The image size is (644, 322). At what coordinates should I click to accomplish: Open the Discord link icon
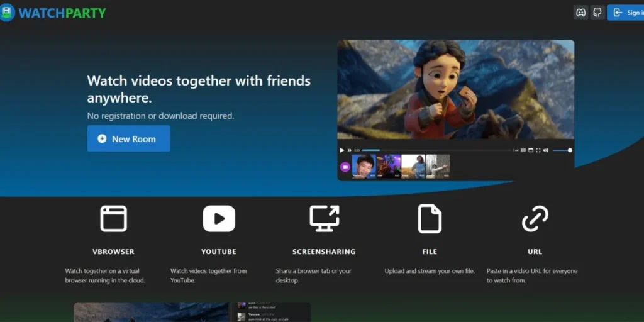pos(580,13)
